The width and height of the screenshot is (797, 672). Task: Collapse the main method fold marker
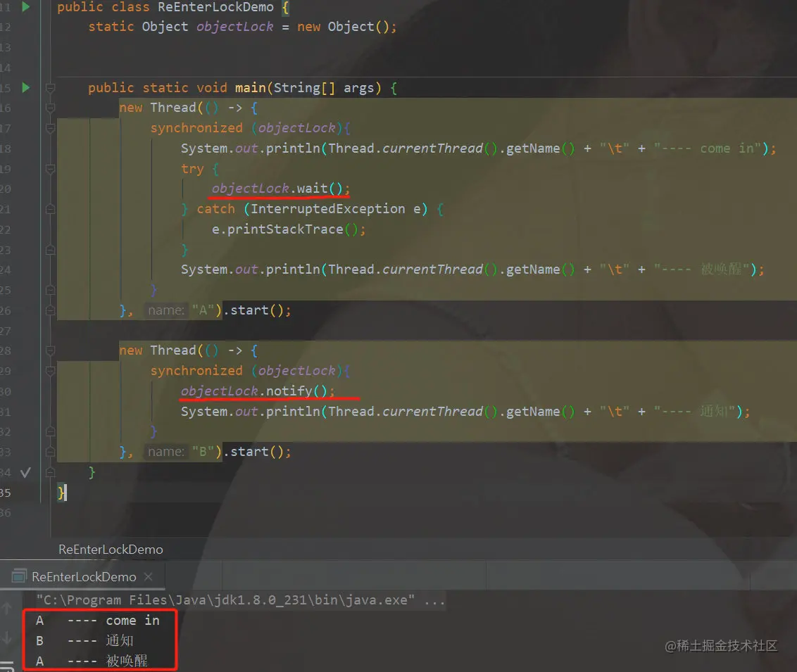(x=50, y=88)
